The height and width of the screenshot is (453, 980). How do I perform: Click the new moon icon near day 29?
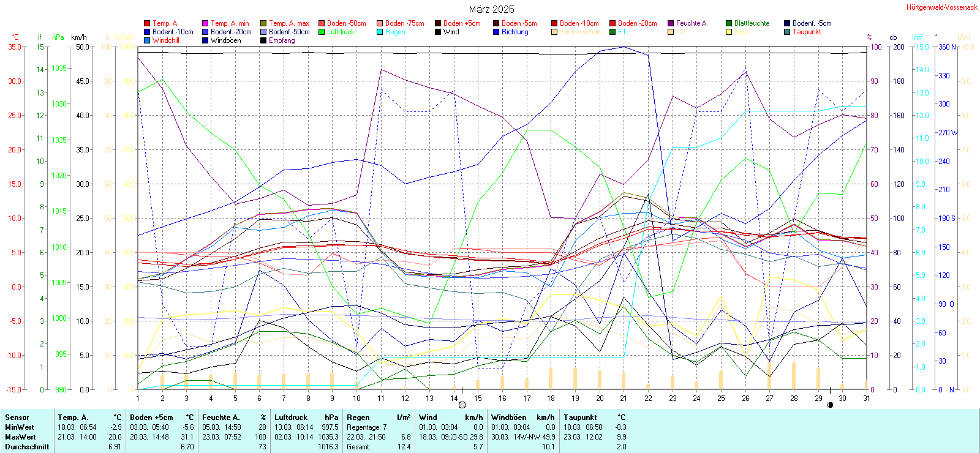pos(830,405)
